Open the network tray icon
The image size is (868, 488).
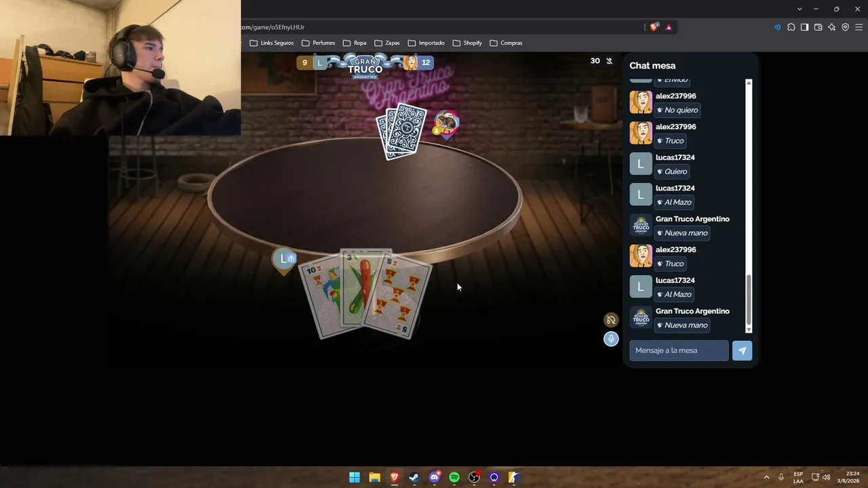pyautogui.click(x=815, y=477)
